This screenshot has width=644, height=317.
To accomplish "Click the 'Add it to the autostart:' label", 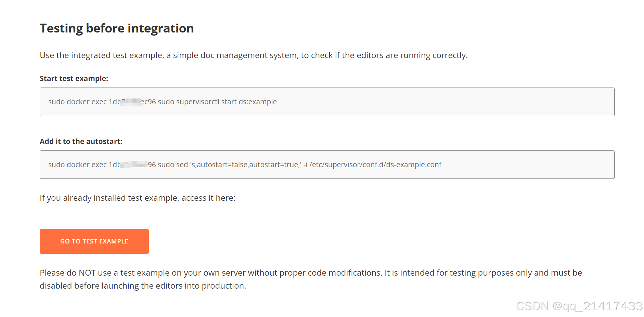I will click(x=81, y=142).
